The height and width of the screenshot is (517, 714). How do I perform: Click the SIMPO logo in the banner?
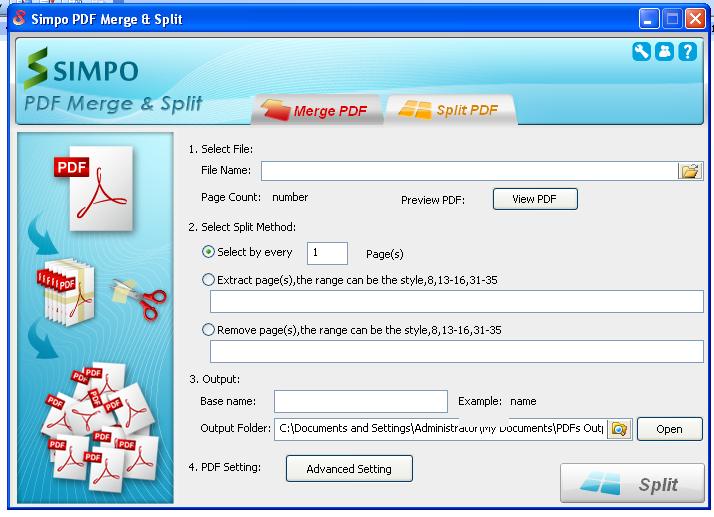pyautogui.click(x=82, y=69)
